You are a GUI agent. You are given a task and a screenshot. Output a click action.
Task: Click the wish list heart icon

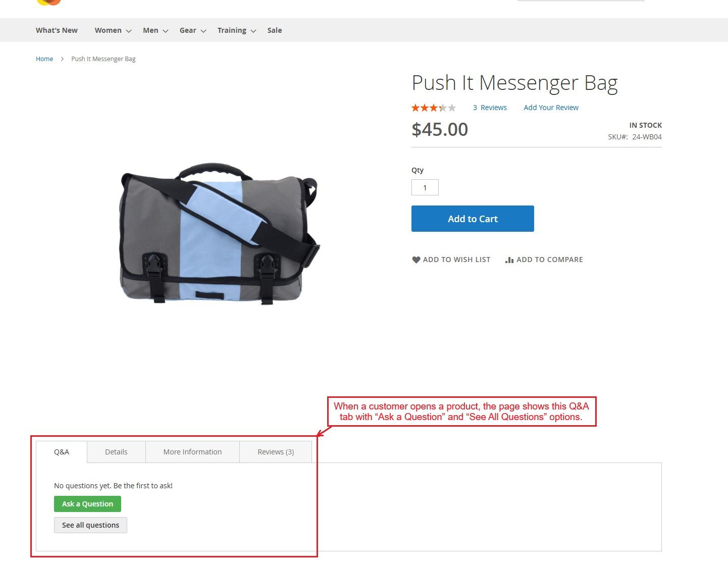[x=416, y=260]
